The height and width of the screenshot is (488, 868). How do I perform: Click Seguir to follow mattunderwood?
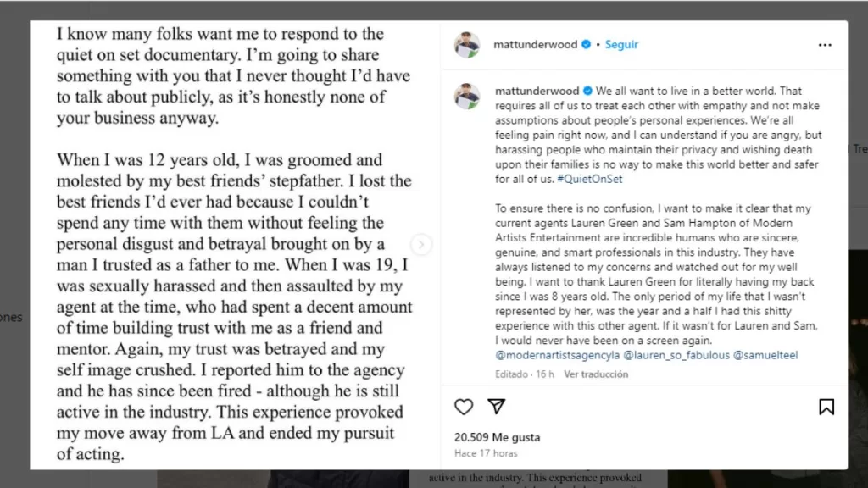[621, 45]
